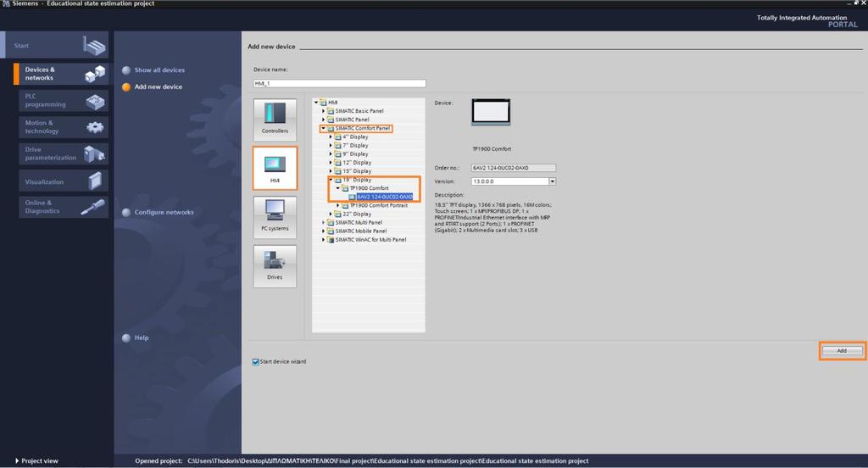Image resolution: width=868 pixels, height=468 pixels.
Task: Collapse the TP1900 Comfort node
Action: (x=337, y=188)
